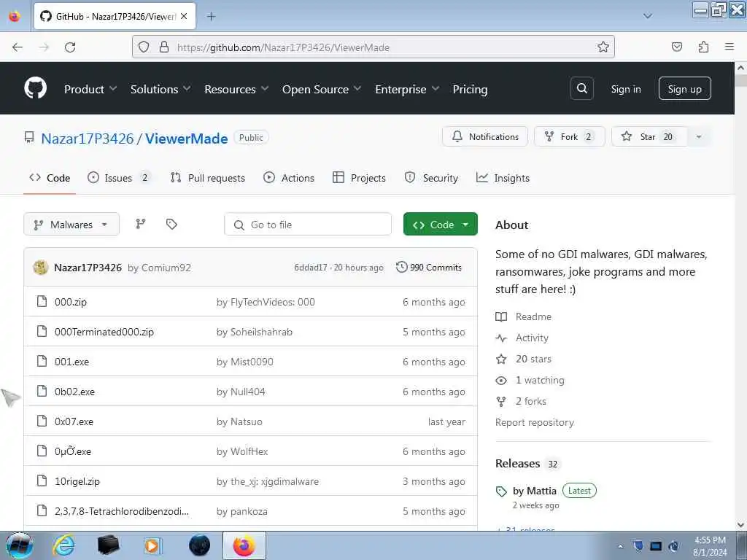
Task: Open the 10rigel.zip file
Action: pyautogui.click(x=77, y=481)
